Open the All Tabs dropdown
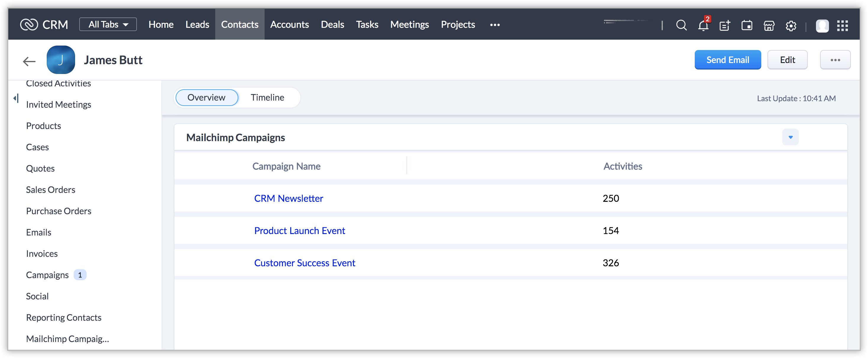This screenshot has width=868, height=358. tap(108, 24)
